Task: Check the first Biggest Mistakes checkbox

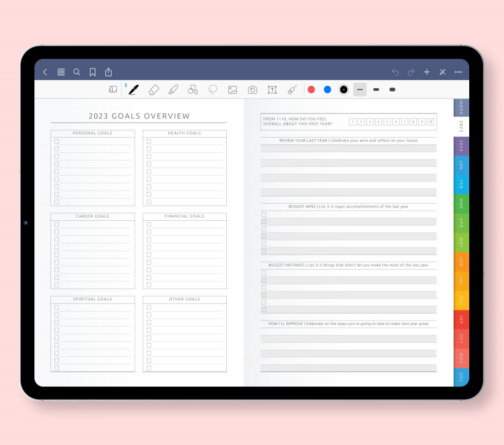Action: coord(264,273)
